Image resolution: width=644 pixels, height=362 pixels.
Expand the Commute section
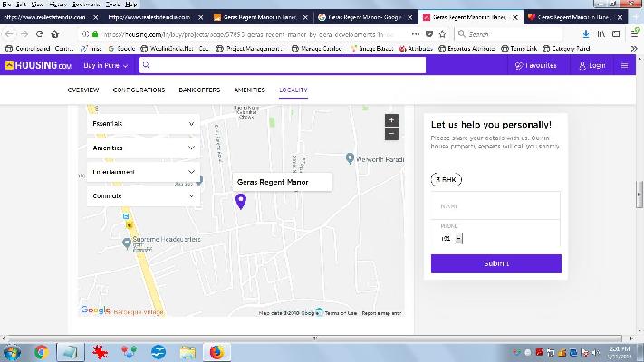click(x=143, y=195)
